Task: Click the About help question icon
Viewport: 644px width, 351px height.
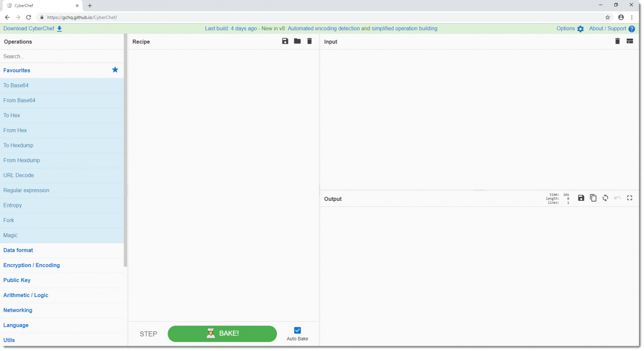Action: click(632, 29)
